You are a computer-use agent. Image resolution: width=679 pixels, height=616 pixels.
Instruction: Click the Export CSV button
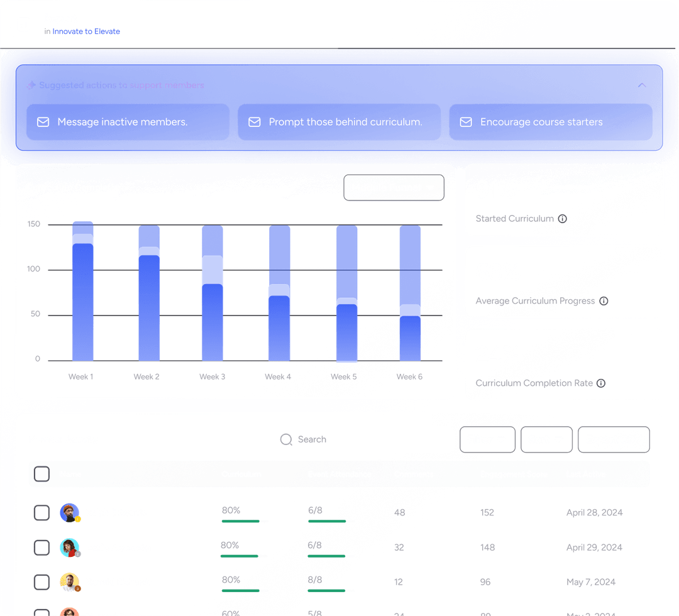[614, 439]
